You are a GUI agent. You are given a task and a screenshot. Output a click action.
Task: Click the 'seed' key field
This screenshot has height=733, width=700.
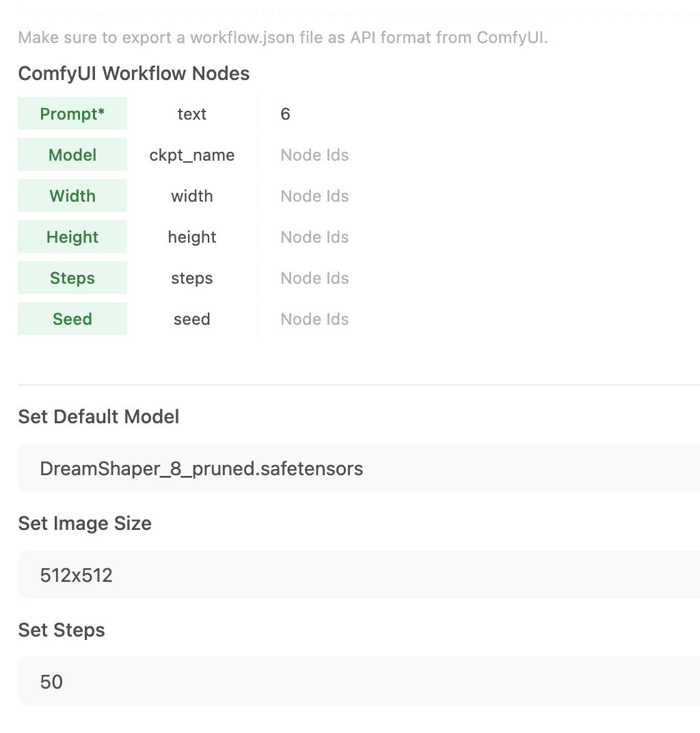pos(192,319)
